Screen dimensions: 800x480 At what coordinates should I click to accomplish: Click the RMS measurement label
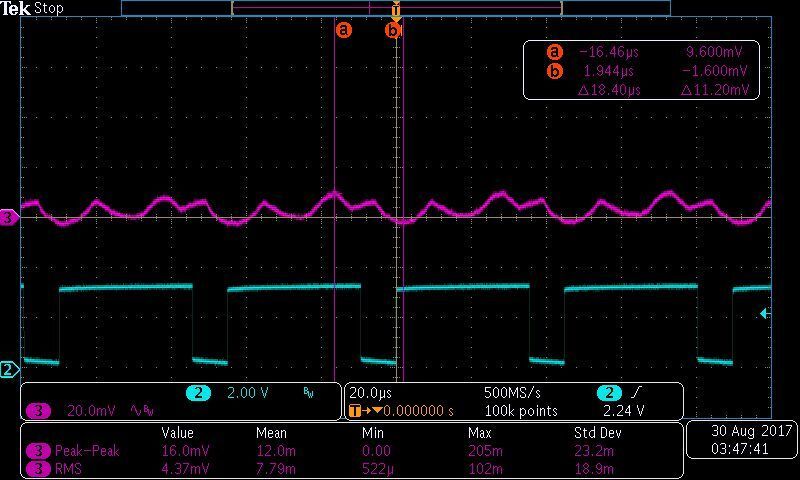pos(68,469)
